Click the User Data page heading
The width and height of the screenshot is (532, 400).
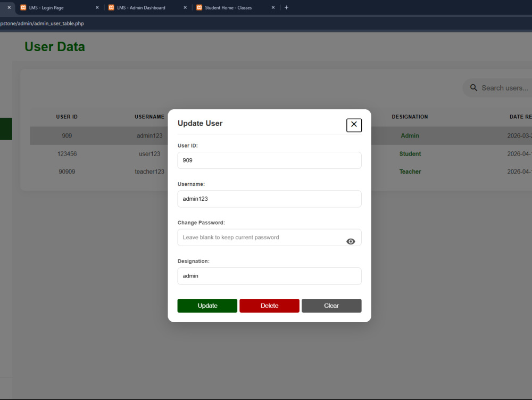pyautogui.click(x=55, y=47)
